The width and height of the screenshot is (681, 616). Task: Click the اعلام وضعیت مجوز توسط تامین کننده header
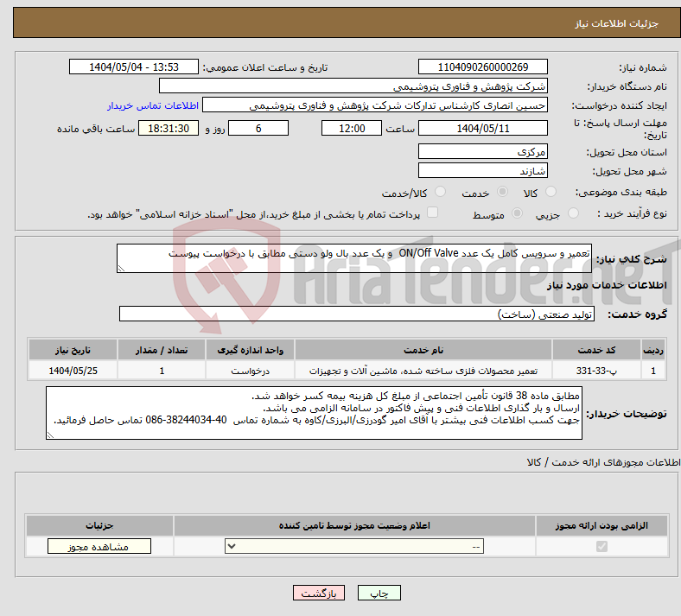[x=354, y=525]
